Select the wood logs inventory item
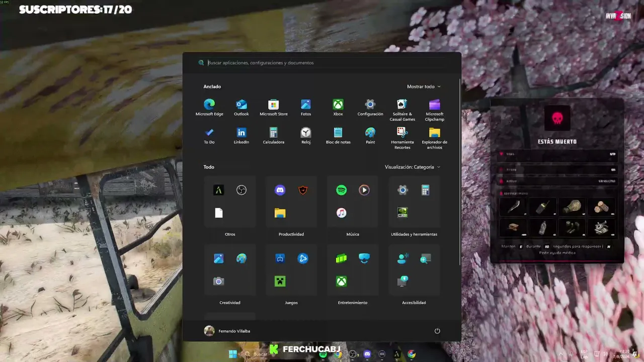Screen dimensions: 644x362 602,206
